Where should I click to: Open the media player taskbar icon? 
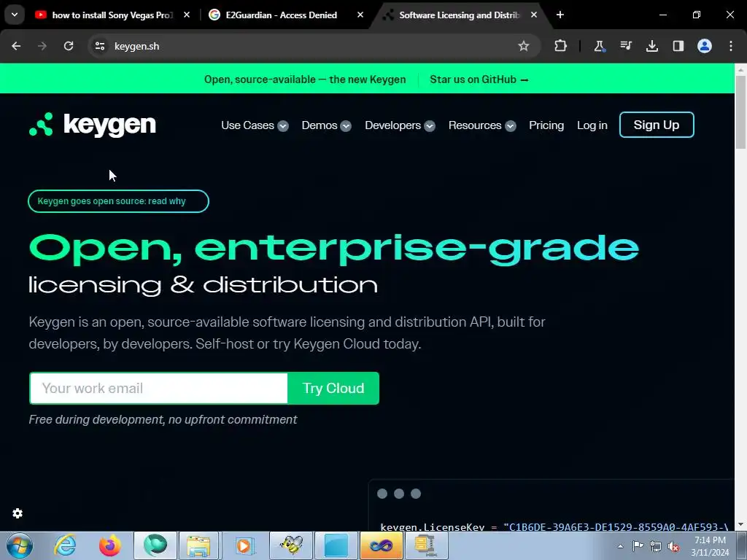pos(244,545)
